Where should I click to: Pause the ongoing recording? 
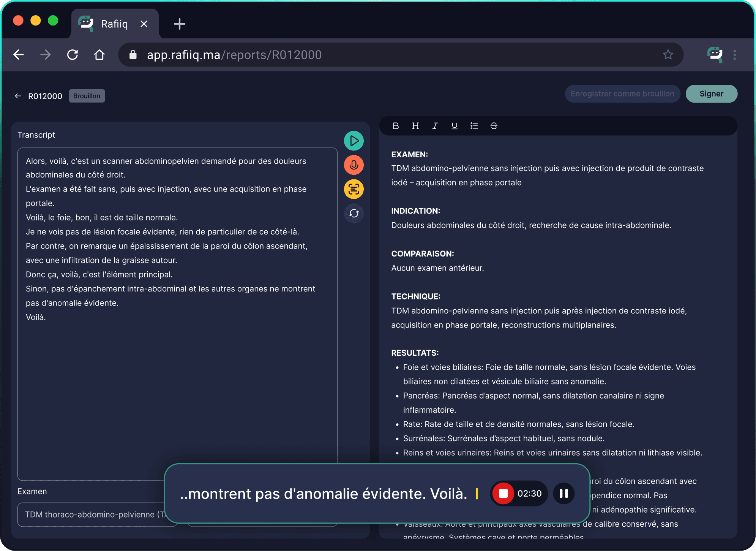tap(563, 493)
